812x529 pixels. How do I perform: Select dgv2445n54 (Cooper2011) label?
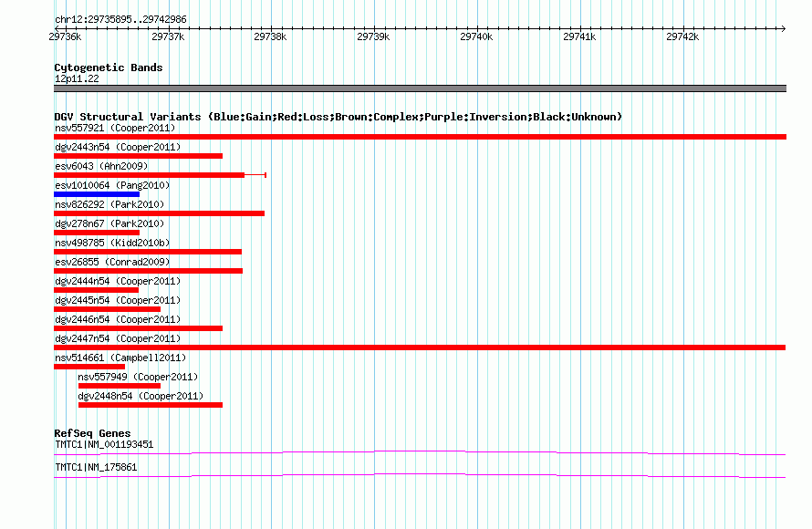(x=118, y=300)
